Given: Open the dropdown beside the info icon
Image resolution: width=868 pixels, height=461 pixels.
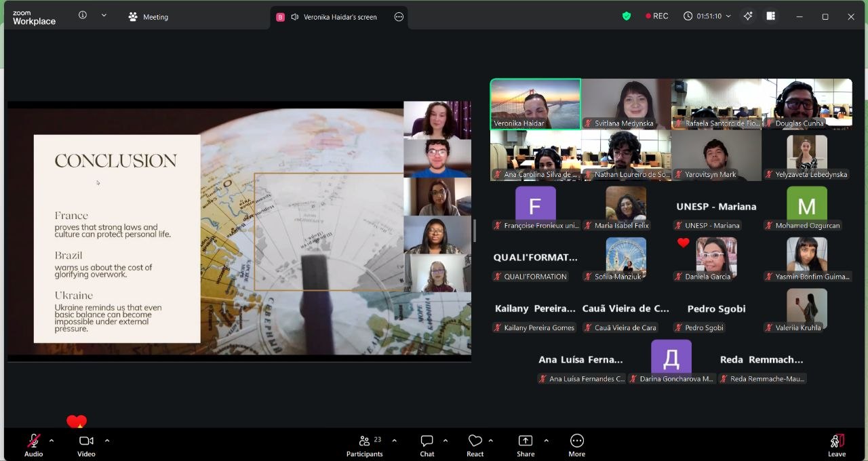Looking at the screenshot, I should click(x=104, y=16).
